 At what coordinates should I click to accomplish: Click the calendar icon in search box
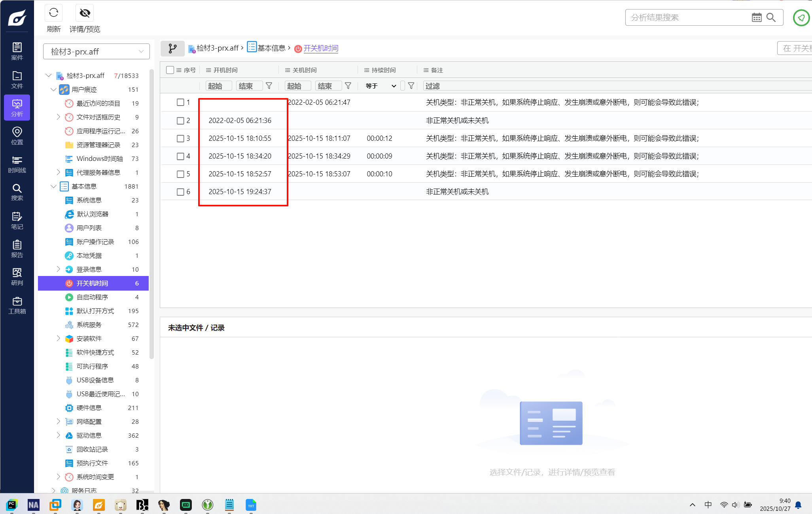(756, 17)
